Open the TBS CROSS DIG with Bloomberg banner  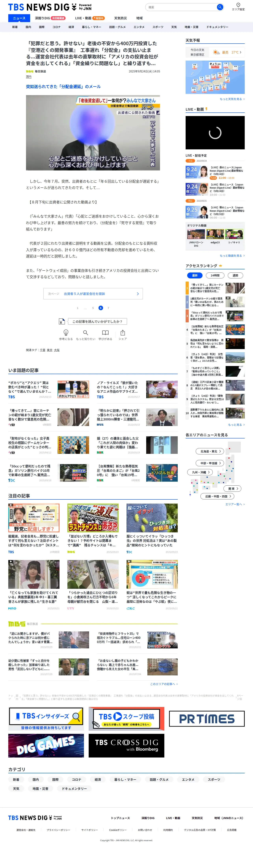126,745
